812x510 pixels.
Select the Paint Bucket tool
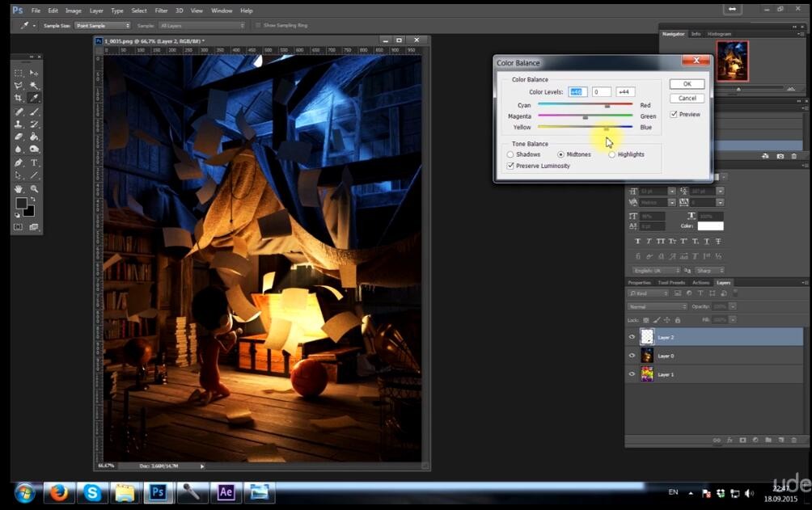[34, 137]
